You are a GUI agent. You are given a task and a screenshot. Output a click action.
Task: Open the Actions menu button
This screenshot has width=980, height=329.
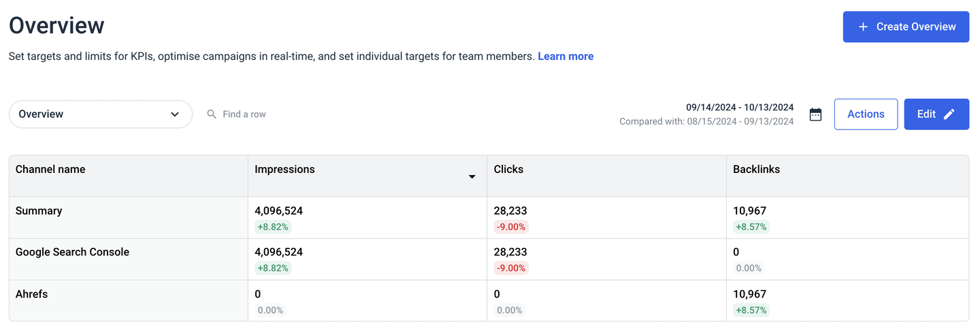pos(866,114)
